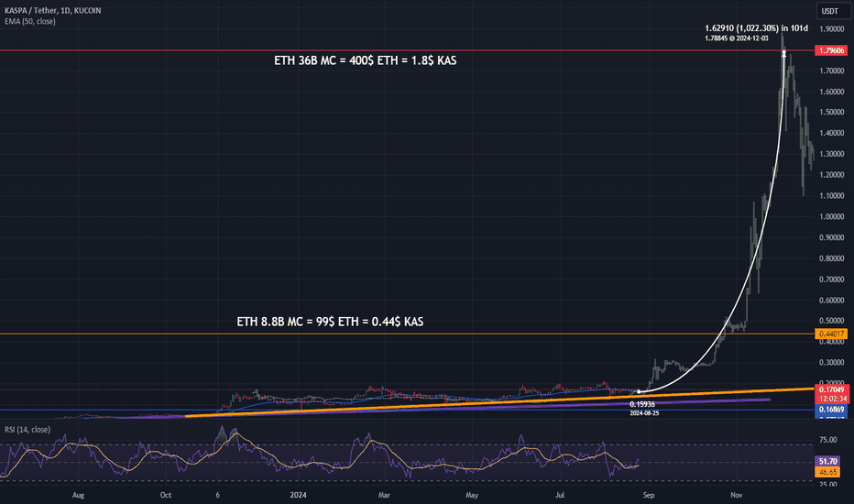Click the RSI (14, close) indicator label
854x504 pixels.
pyautogui.click(x=27, y=430)
